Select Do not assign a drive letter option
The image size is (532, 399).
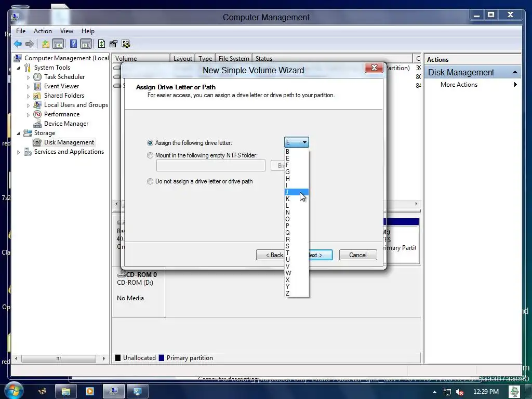tap(150, 181)
